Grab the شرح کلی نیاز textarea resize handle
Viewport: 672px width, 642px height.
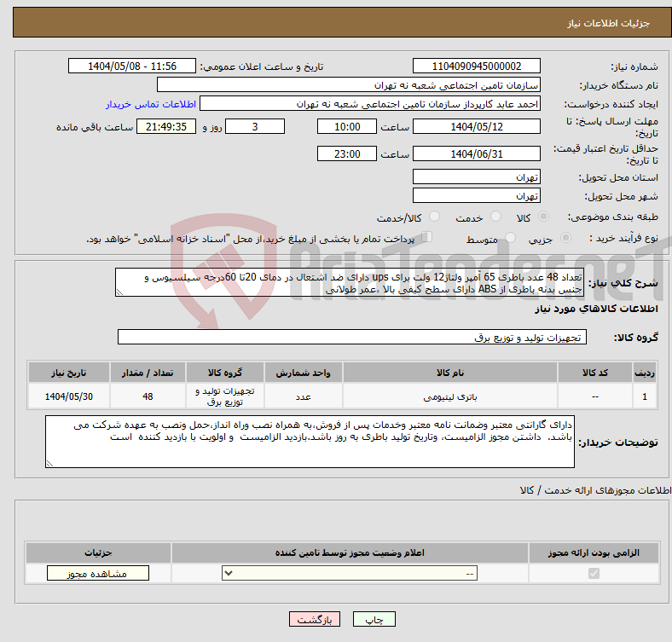(x=120, y=292)
